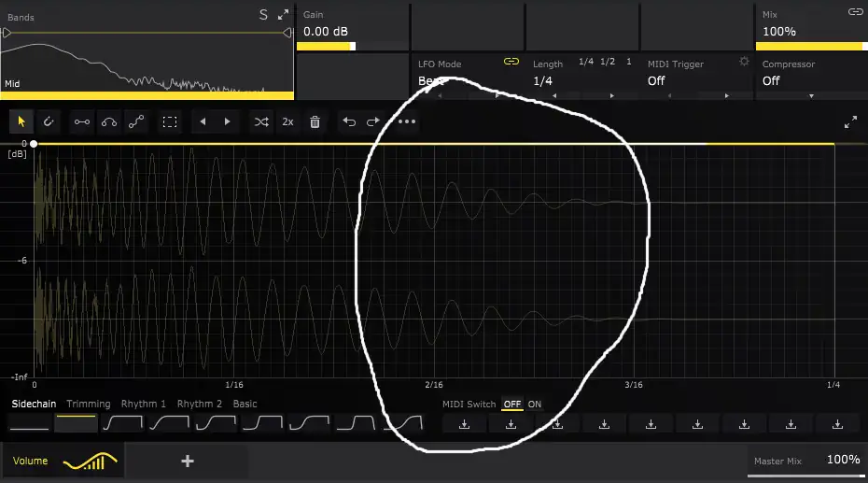Open the three-dots more options menu
868x483 pixels.
coord(407,121)
